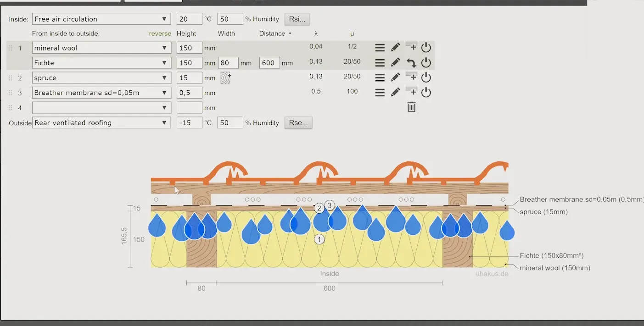Open the empty layer 4 material dropdown
The width and height of the screenshot is (644, 326).
pyautogui.click(x=101, y=108)
